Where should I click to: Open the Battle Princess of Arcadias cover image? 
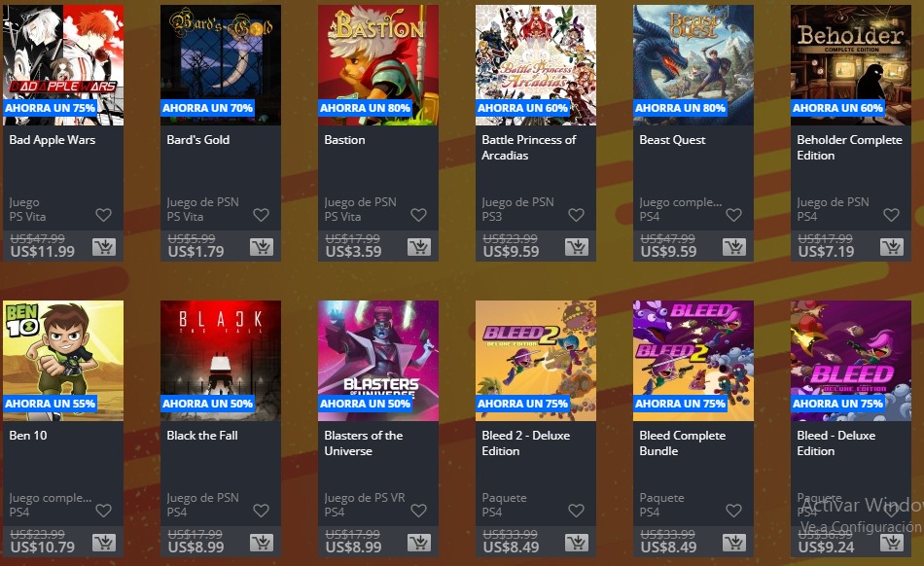(536, 65)
